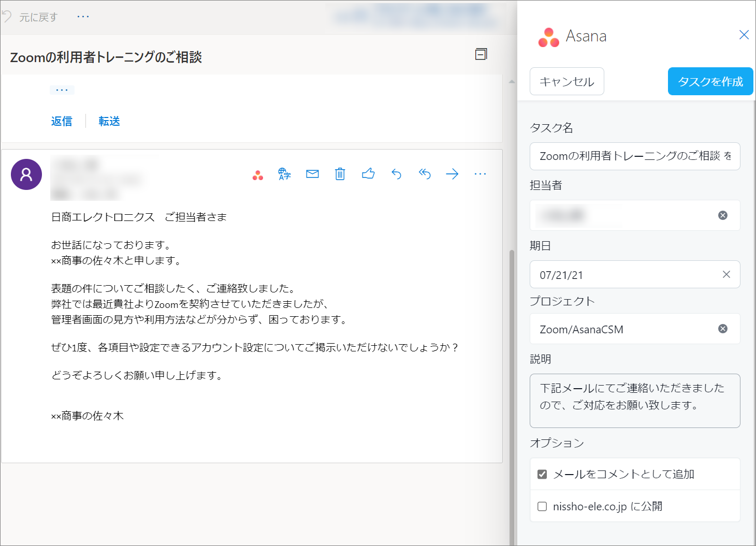Screen dimensions: 756x546
Task: Check the nissho-ele.co.jp に公開 option
Action: pyautogui.click(x=542, y=506)
